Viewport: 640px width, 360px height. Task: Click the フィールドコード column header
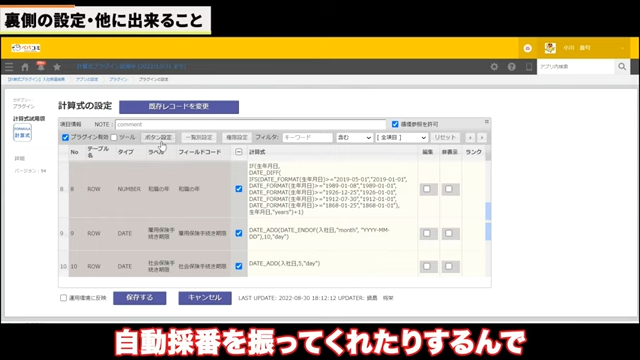coord(200,152)
